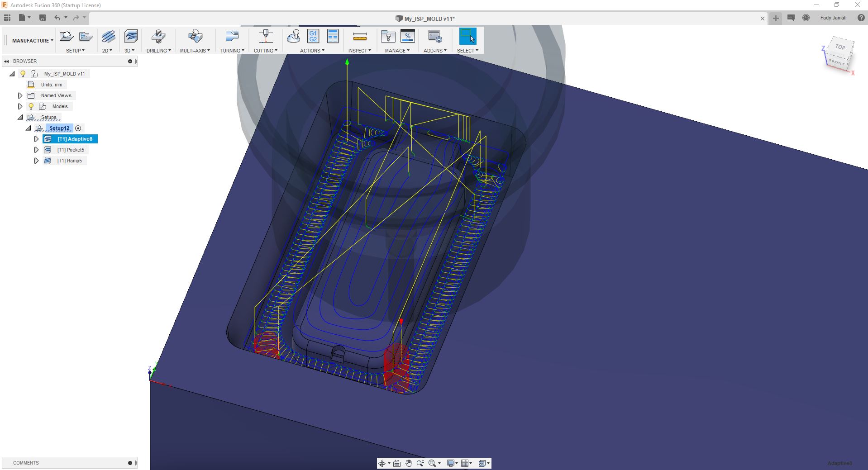
Task: Open the 2D menu
Action: (107, 51)
